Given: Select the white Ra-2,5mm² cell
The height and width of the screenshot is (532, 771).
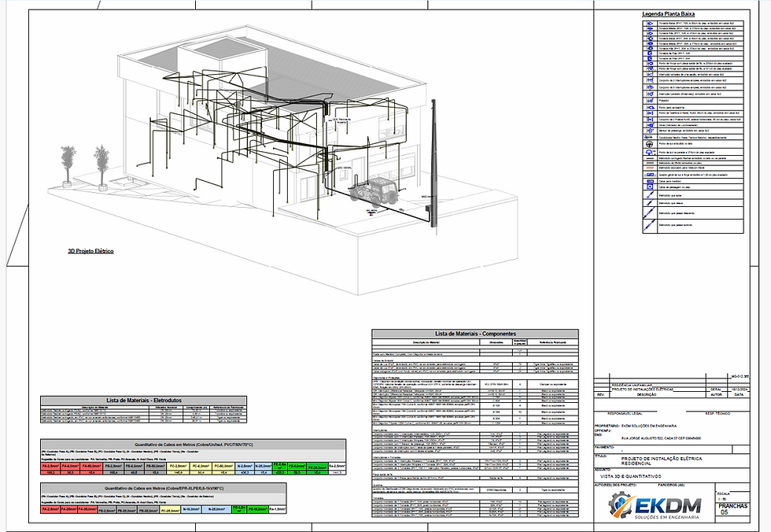Looking at the screenshot, I should [338, 466].
